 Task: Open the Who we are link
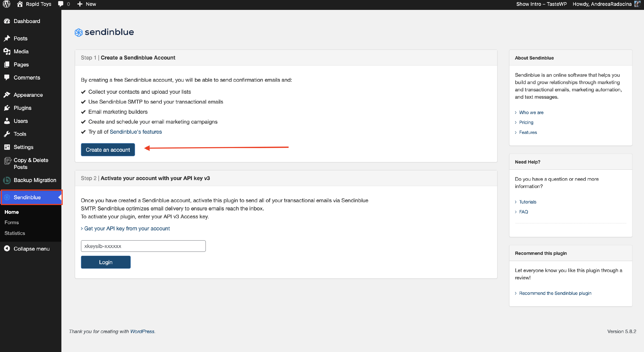pos(531,112)
